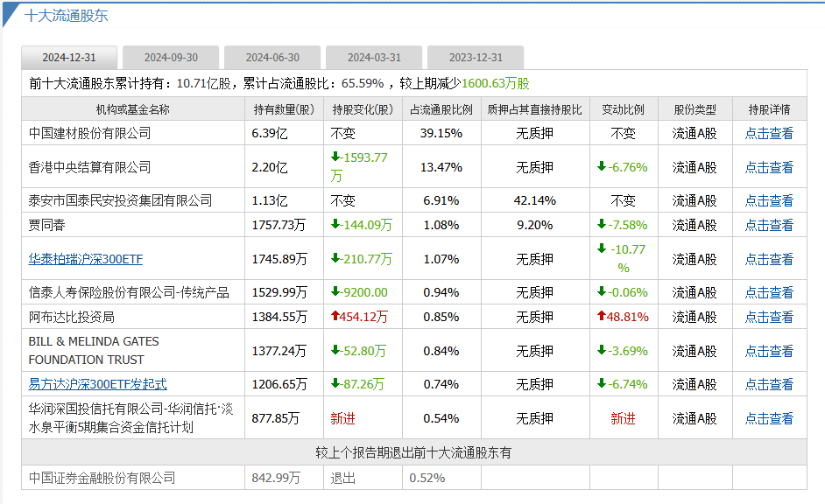
Task: Click 点击查看 for 中国建材股份有限公司
Action: [769, 134]
